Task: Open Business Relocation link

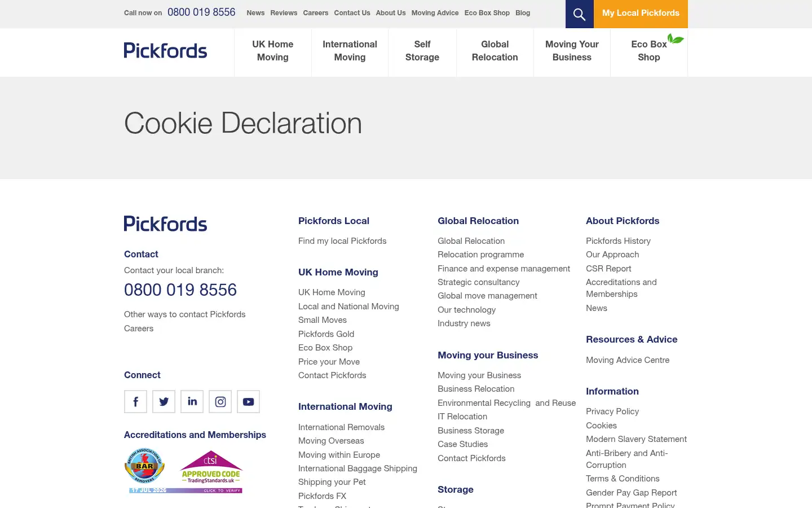Action: click(476, 389)
